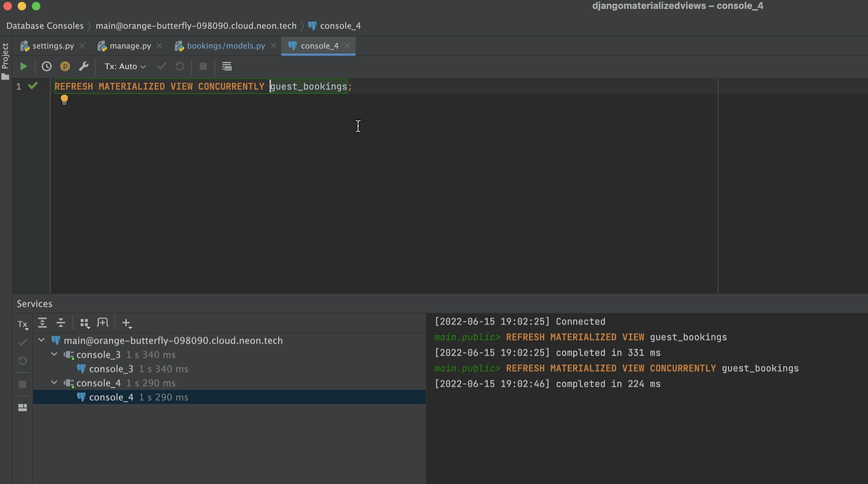This screenshot has width=868, height=484.
Task: Click the Services side Rollback icon
Action: pyautogui.click(x=22, y=361)
